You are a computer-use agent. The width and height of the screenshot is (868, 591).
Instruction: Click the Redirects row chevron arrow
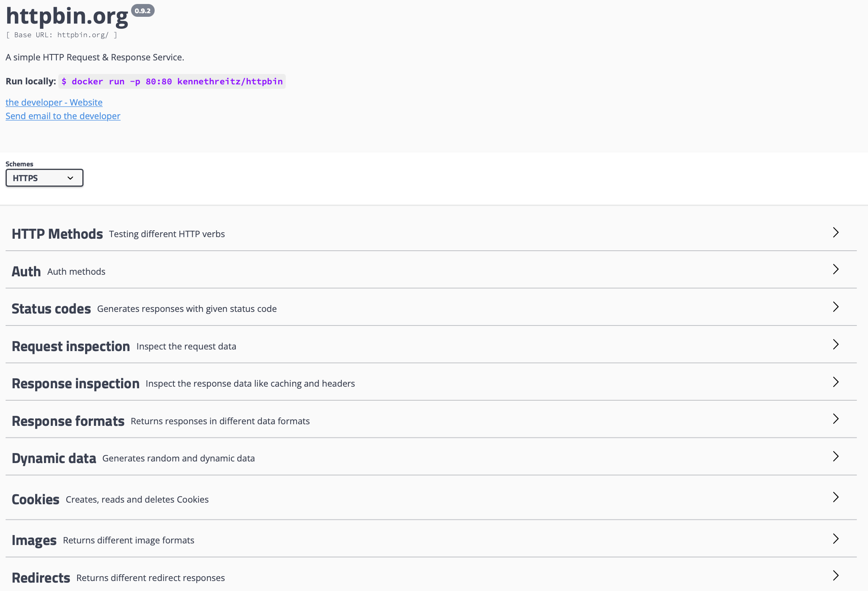[x=835, y=575]
